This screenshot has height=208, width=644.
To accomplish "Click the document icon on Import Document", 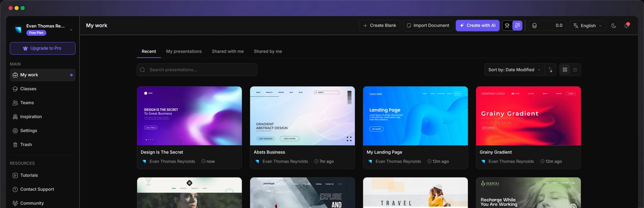I will click(x=409, y=25).
